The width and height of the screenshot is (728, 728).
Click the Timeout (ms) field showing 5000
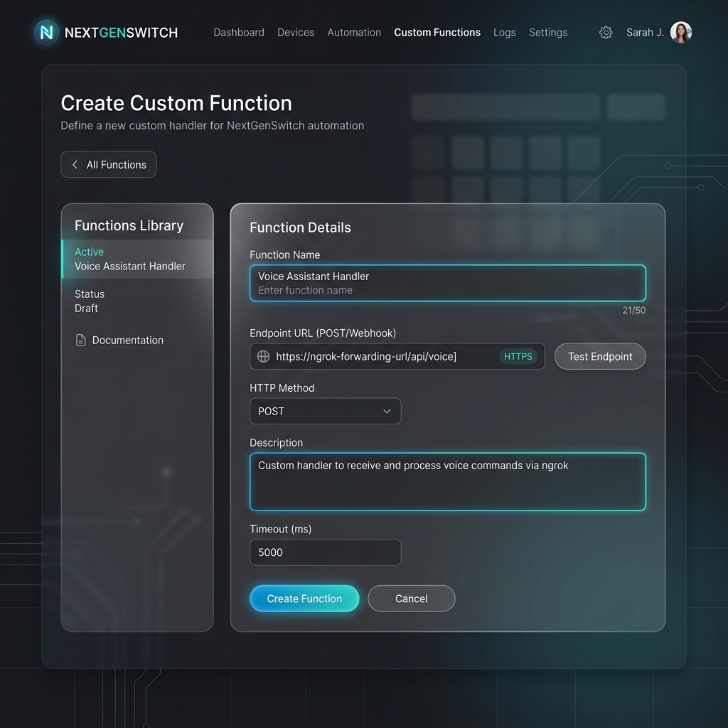[x=326, y=552]
